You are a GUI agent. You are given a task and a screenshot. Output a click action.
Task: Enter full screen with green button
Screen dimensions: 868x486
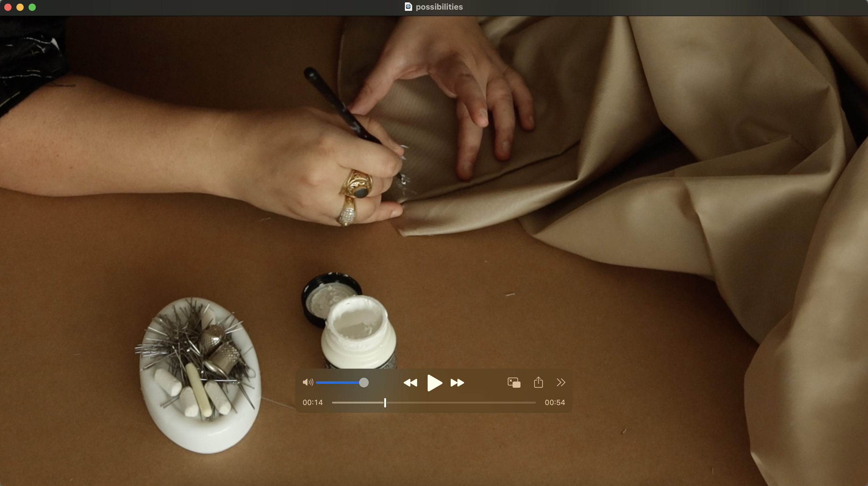(x=32, y=7)
